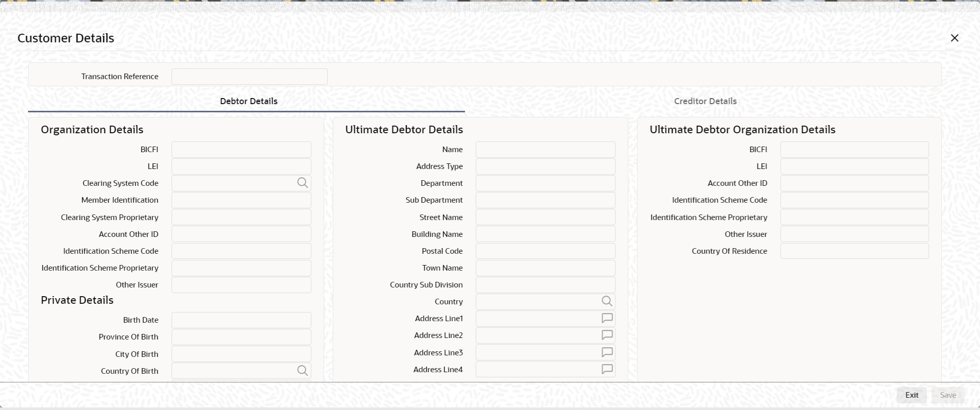Click LEI field under Organization Details
This screenshot has width=980, height=410.
coord(241,166)
